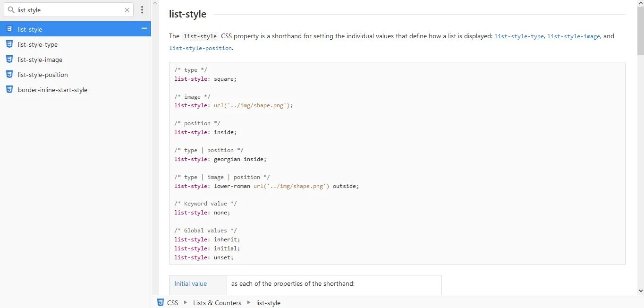Open the list-style-type search result

pyautogui.click(x=38, y=44)
